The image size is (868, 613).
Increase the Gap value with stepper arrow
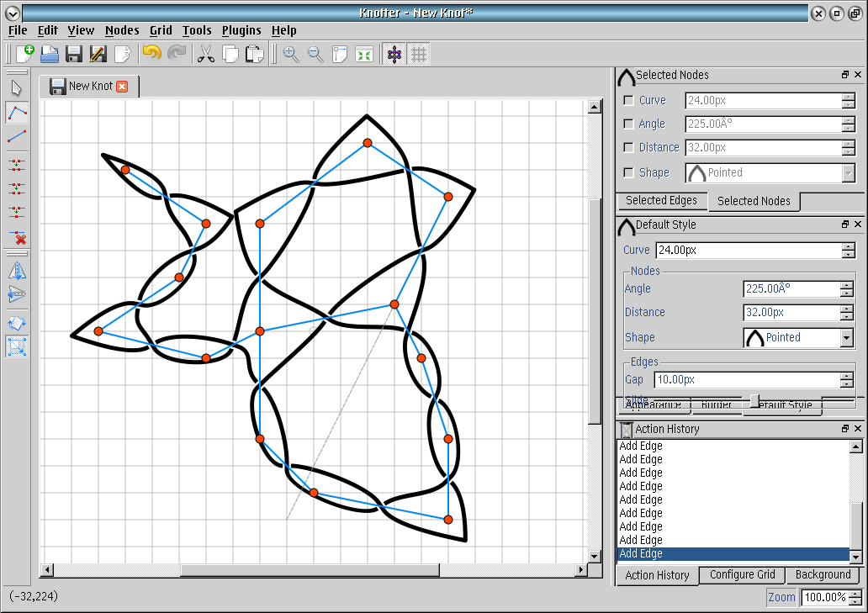(x=848, y=376)
